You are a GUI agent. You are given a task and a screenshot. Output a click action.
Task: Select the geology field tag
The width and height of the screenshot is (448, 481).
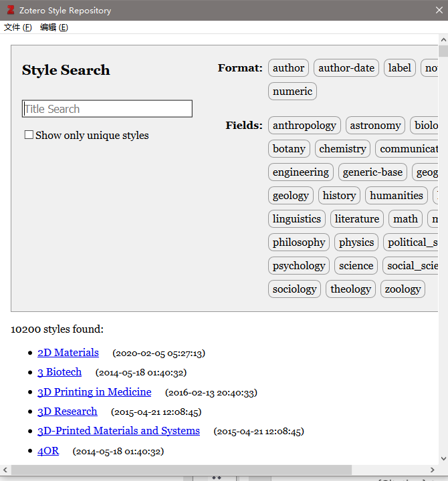[290, 195]
